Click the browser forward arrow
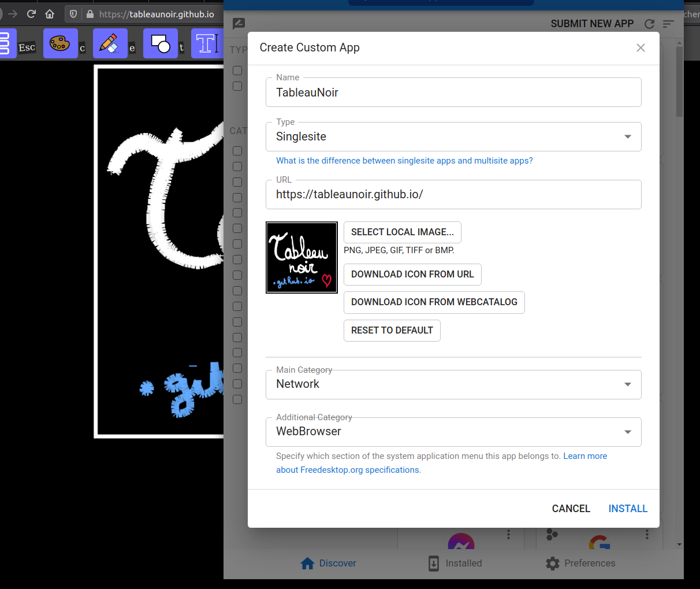Viewport: 700px width, 589px height. (x=13, y=14)
